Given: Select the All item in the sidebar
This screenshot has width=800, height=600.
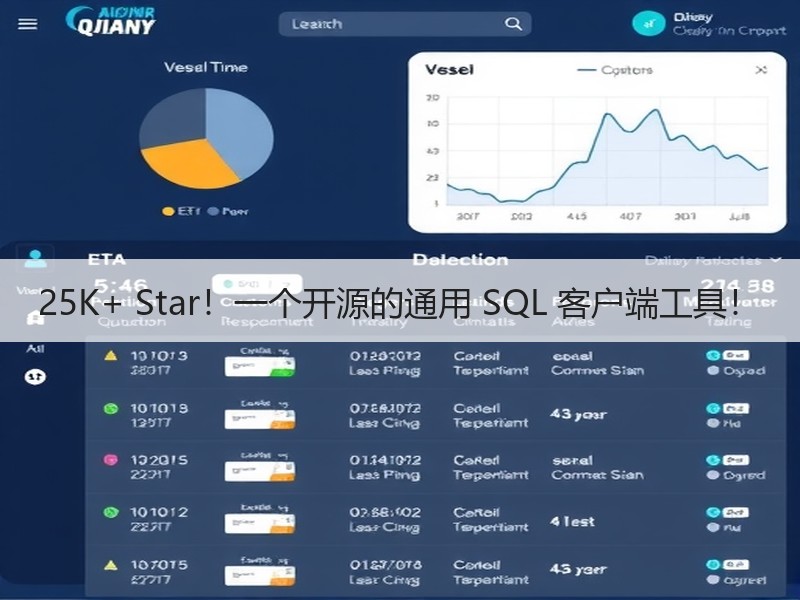Looking at the screenshot, I should tap(35, 349).
